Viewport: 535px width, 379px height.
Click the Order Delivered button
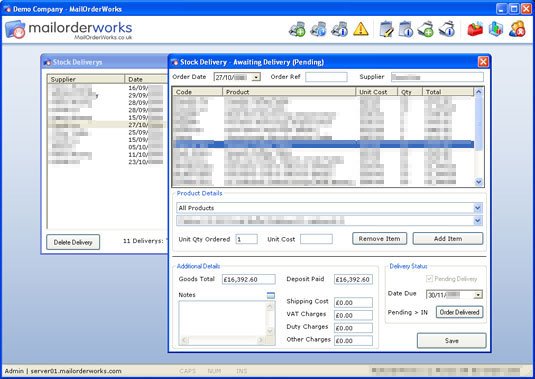coord(459,312)
